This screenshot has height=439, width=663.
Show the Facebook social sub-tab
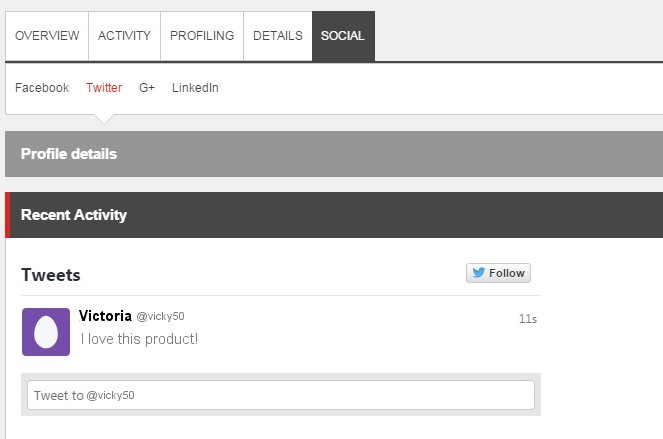click(x=42, y=88)
